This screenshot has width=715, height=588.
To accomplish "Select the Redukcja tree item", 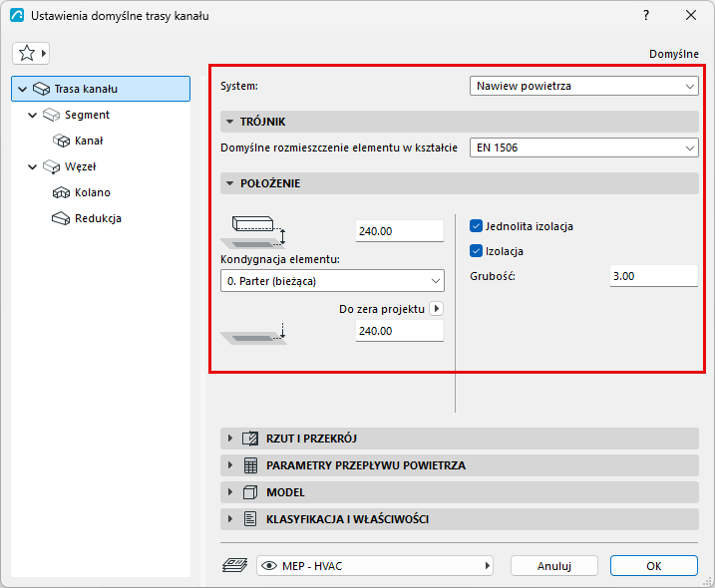I will pos(98,219).
